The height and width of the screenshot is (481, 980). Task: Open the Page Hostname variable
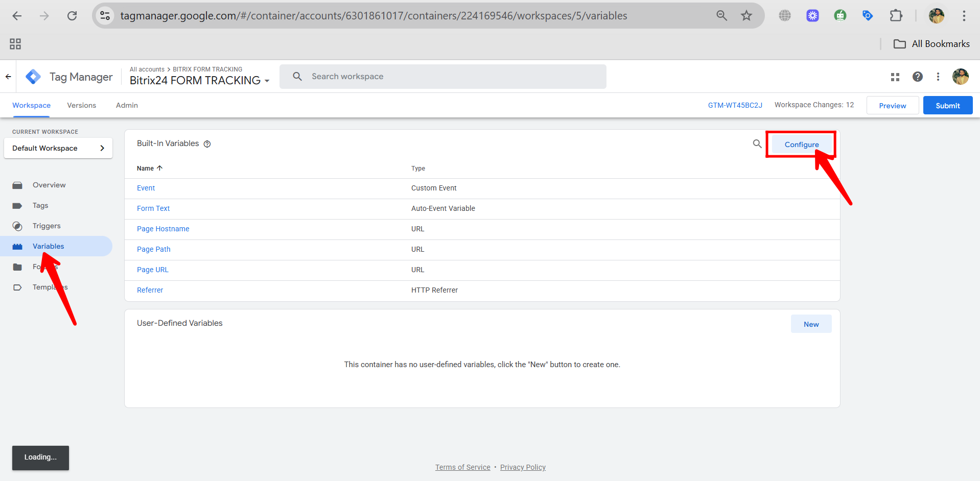click(163, 229)
